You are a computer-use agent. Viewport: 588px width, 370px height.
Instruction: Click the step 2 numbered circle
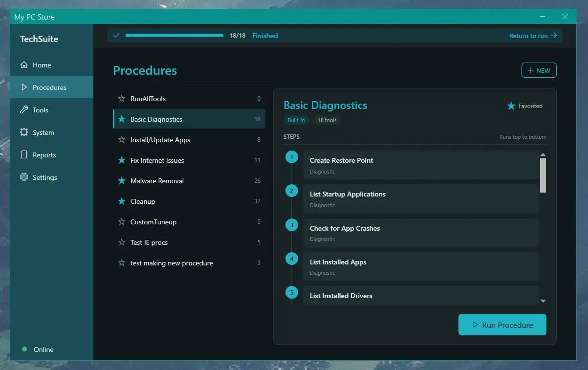click(292, 191)
